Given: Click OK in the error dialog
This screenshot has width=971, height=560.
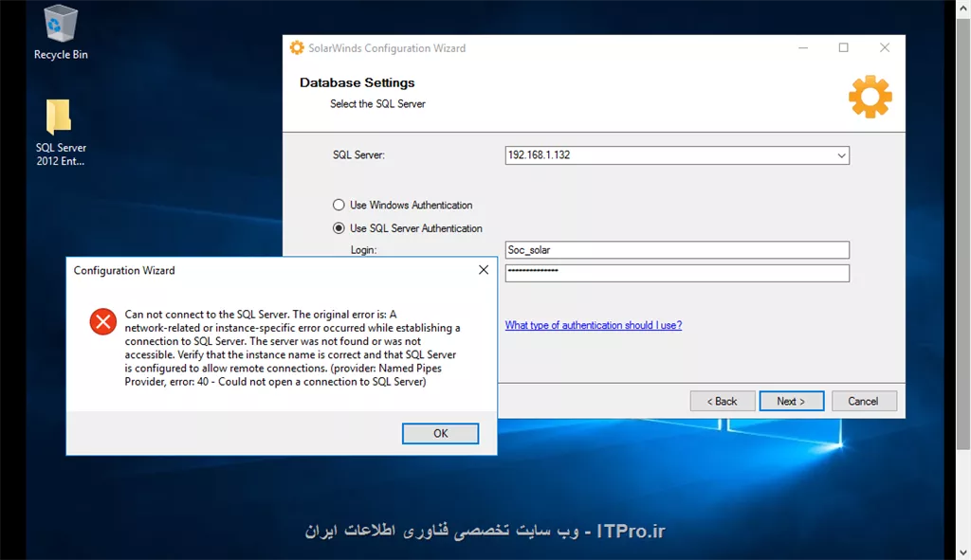Looking at the screenshot, I should tap(440, 433).
